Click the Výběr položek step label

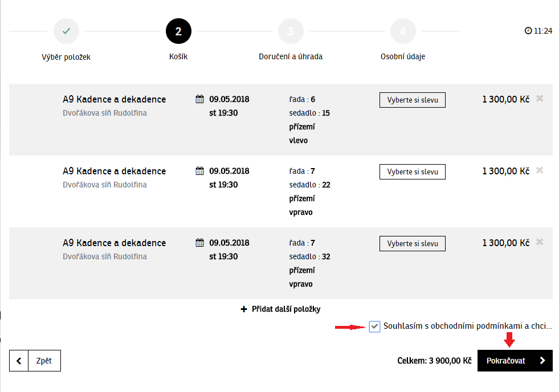[66, 57]
